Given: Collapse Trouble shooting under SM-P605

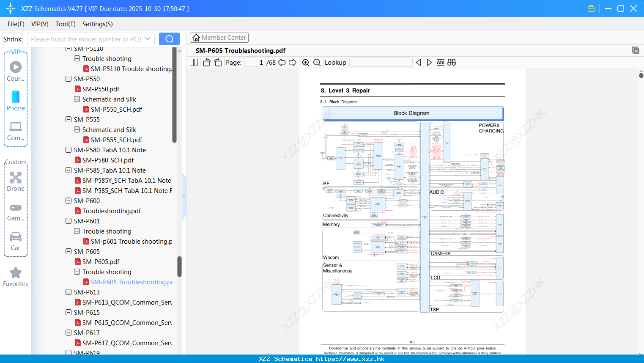Looking at the screenshot, I should coord(77,272).
